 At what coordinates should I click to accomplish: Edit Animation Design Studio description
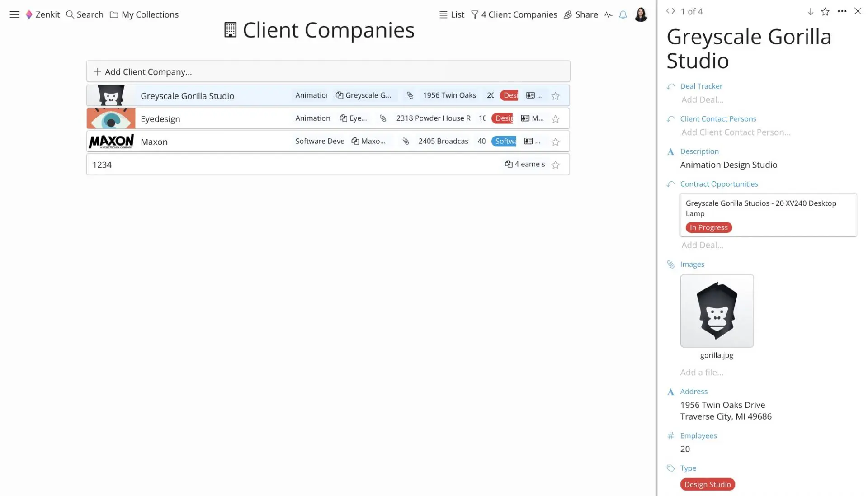(x=729, y=165)
